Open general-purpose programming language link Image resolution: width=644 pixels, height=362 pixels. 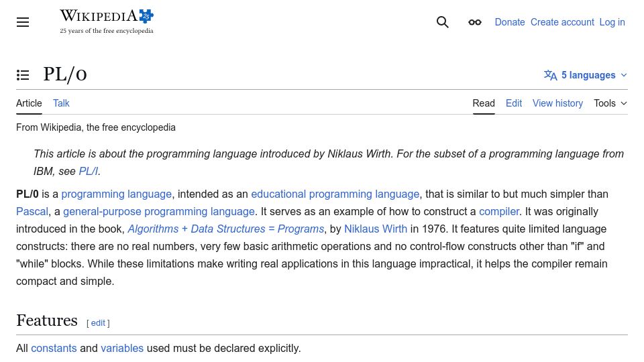tap(159, 211)
